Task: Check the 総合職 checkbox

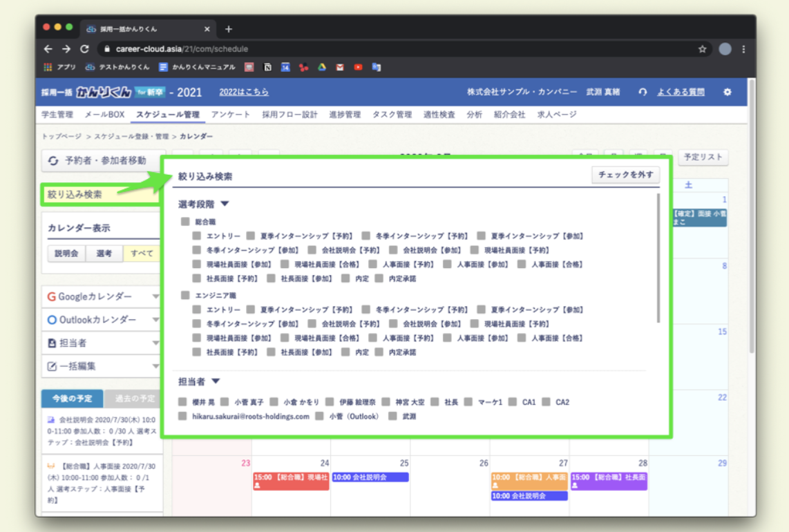Action: pyautogui.click(x=185, y=222)
